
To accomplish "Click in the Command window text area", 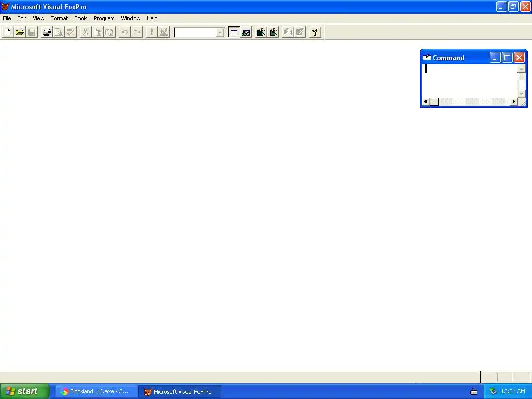I will (x=470, y=81).
